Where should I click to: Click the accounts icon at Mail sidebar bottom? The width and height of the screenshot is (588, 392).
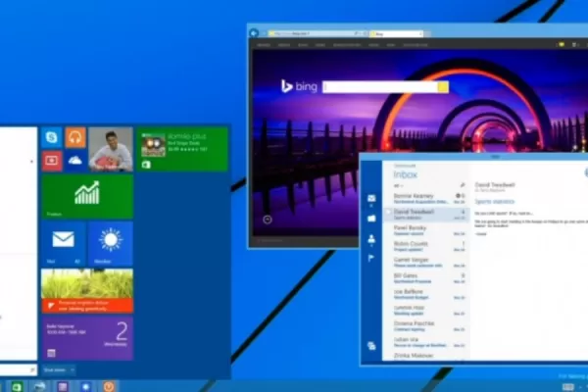(x=371, y=346)
